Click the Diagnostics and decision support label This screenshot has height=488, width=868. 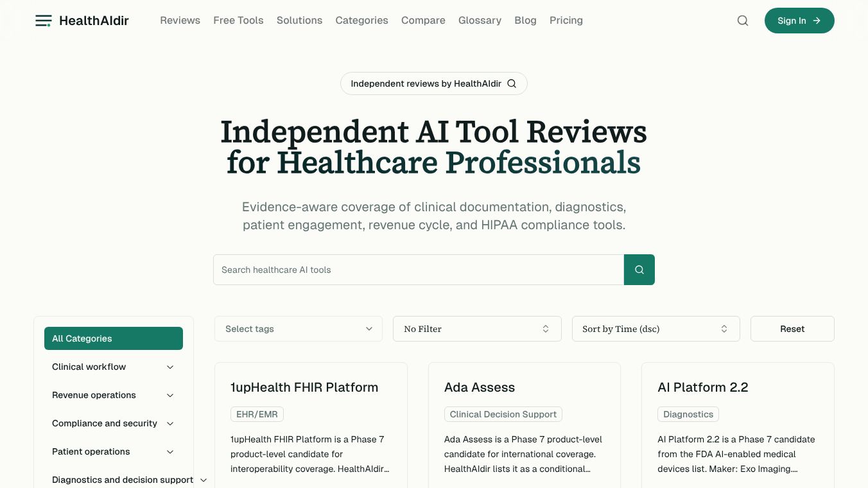123,480
